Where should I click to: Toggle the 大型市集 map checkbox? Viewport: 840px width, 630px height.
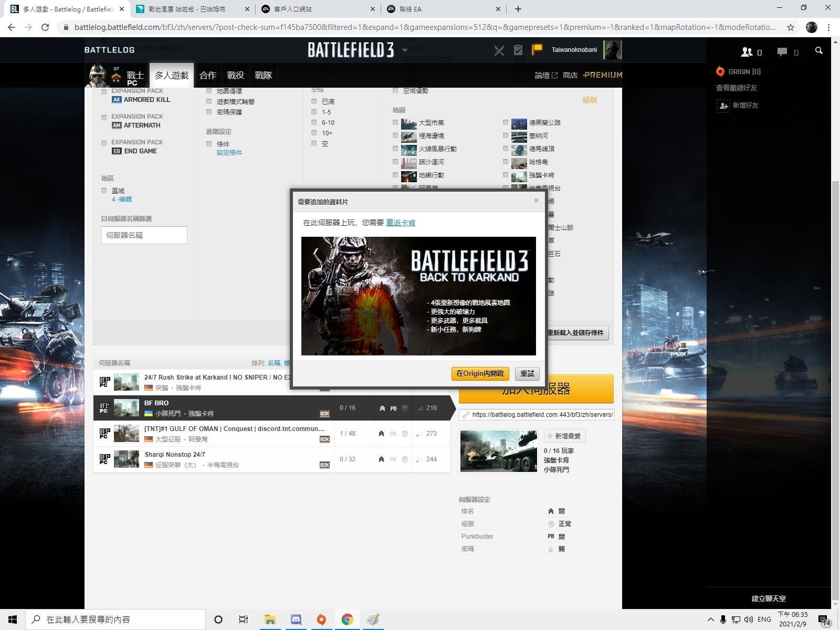pyautogui.click(x=395, y=122)
